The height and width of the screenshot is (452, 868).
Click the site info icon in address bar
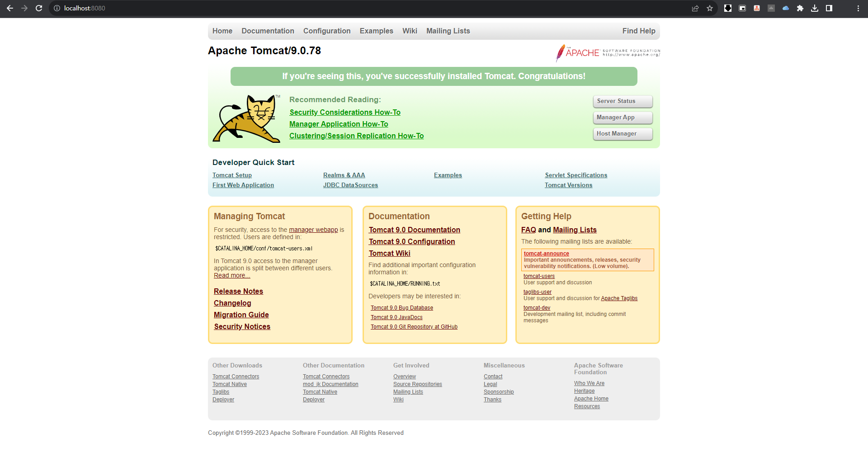57,8
